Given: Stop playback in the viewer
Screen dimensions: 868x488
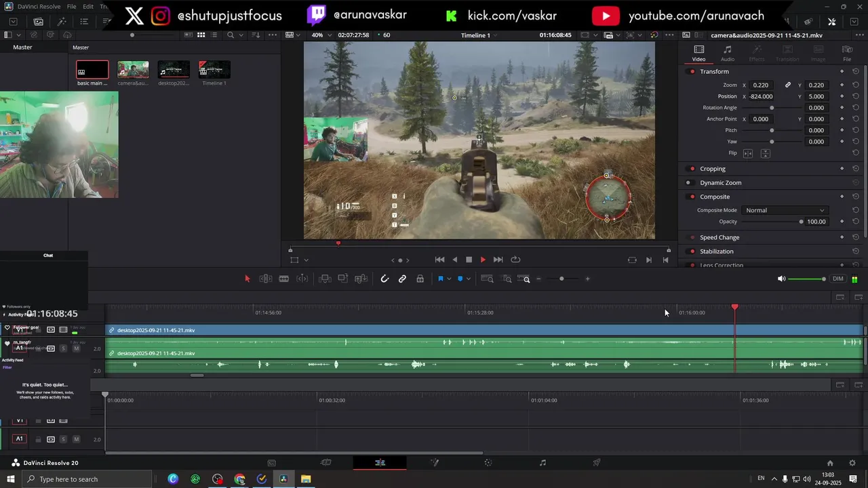Looking at the screenshot, I should point(469,260).
